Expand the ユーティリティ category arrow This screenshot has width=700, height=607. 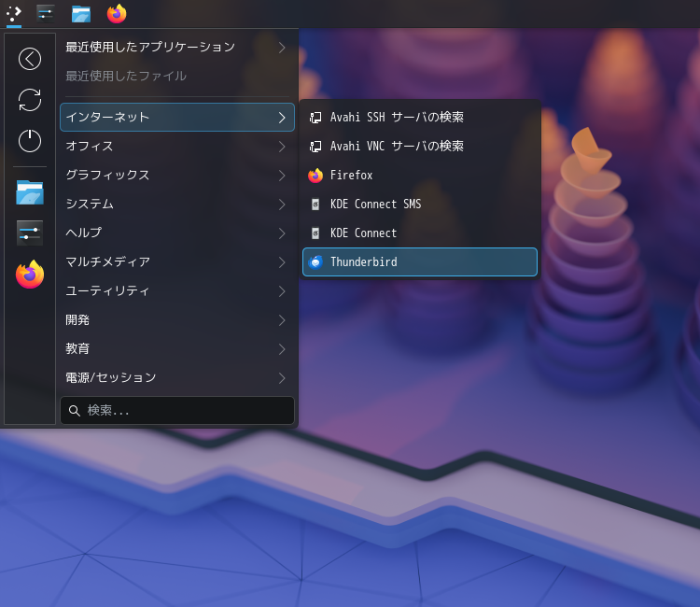point(282,291)
